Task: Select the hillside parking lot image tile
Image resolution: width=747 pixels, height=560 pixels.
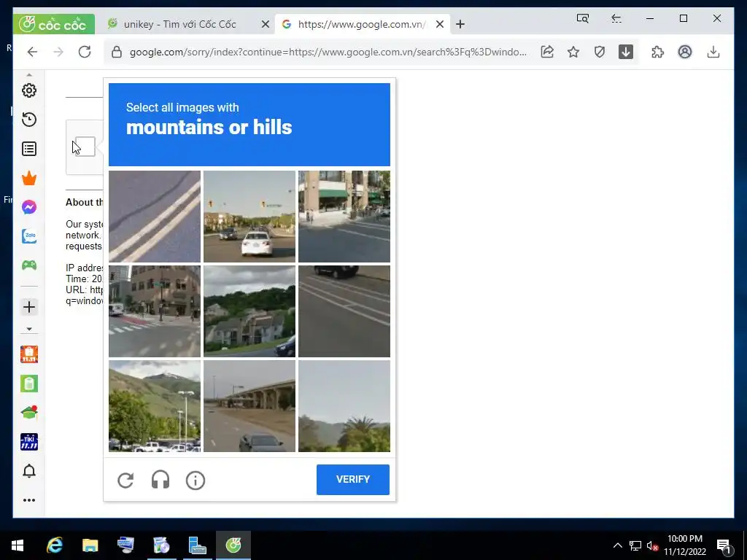Action: click(155, 405)
